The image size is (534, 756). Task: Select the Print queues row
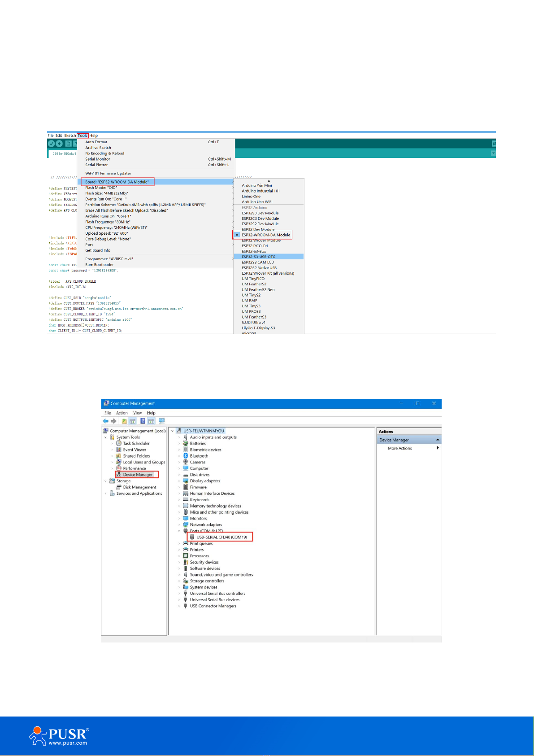(201, 543)
